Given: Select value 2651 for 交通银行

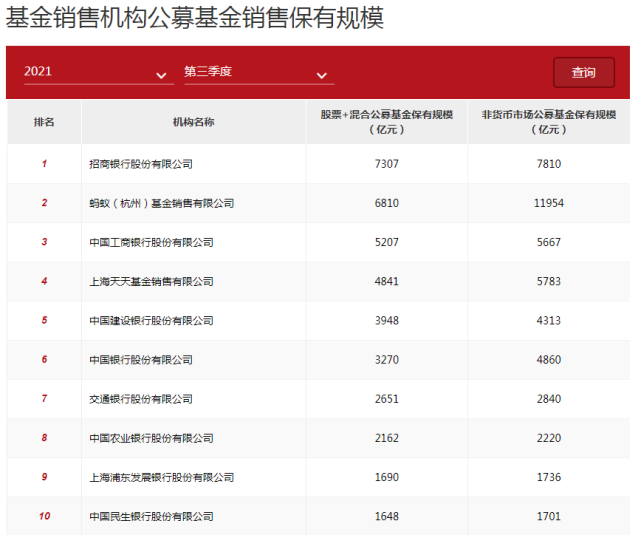Looking at the screenshot, I should tap(387, 399).
